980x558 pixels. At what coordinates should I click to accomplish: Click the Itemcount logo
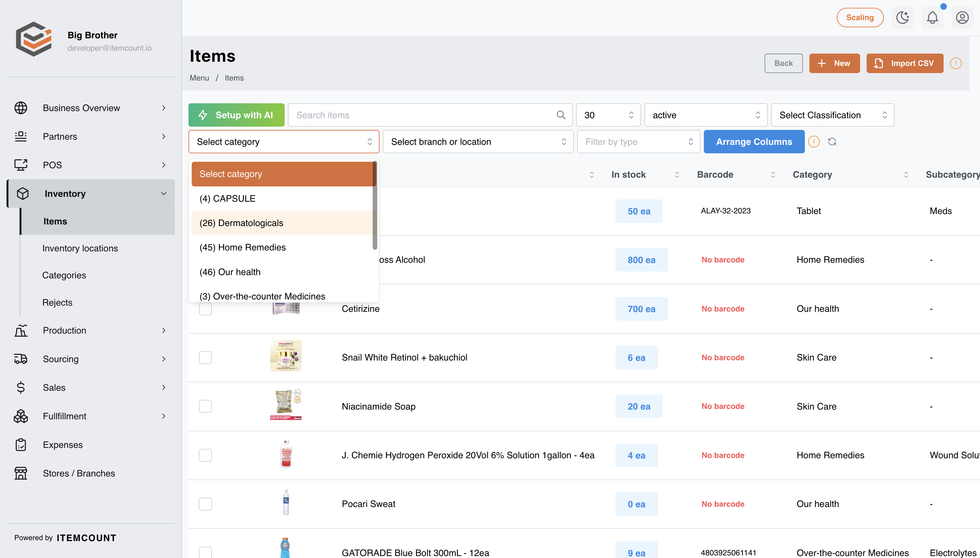point(34,39)
